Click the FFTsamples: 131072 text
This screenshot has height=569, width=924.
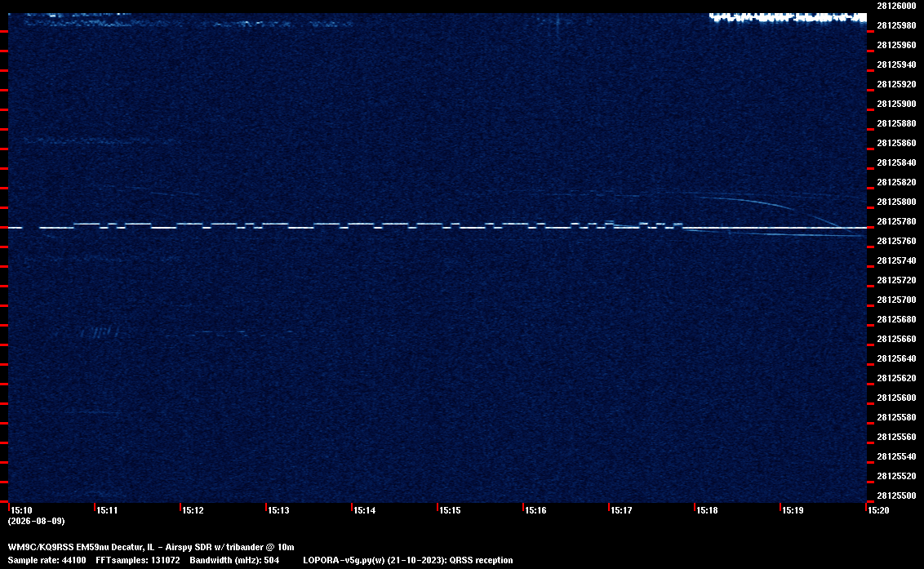[x=138, y=560]
